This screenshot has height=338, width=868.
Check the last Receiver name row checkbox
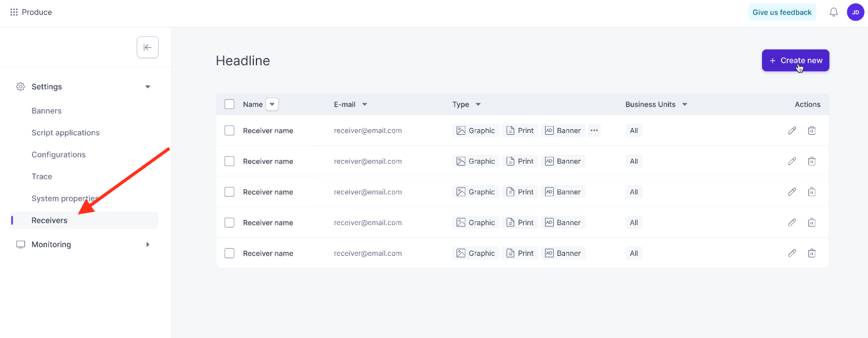pos(230,253)
